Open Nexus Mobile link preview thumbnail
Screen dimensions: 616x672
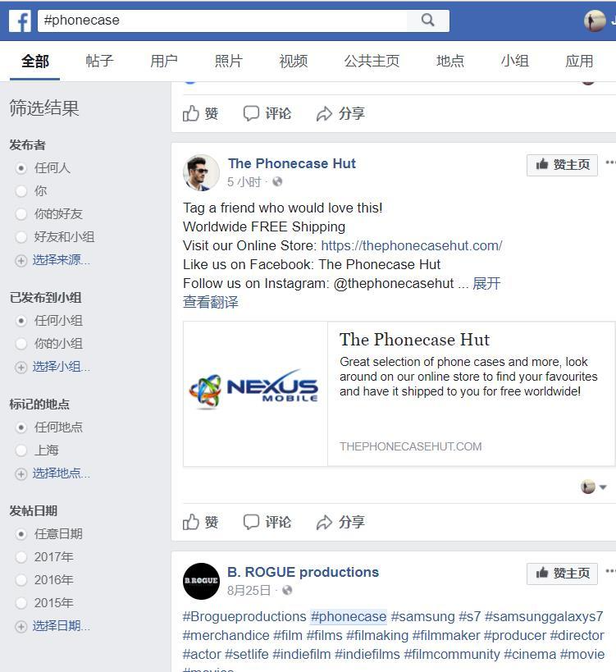coord(255,393)
